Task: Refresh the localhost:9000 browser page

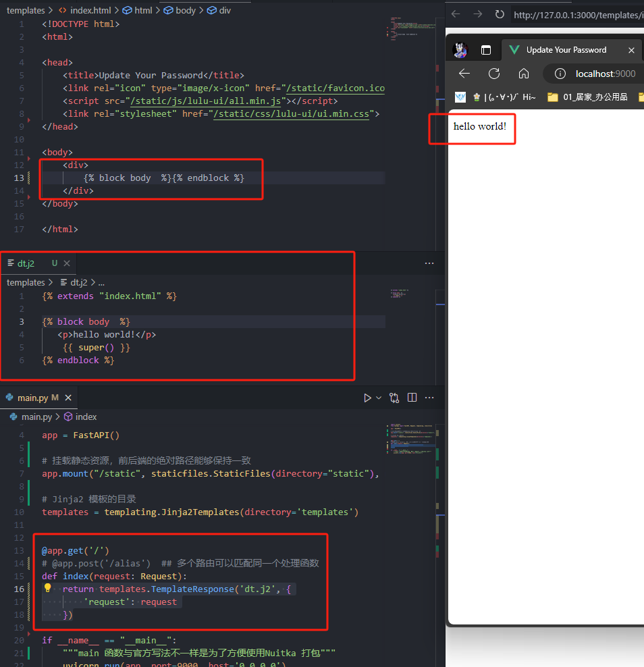Action: click(x=494, y=74)
